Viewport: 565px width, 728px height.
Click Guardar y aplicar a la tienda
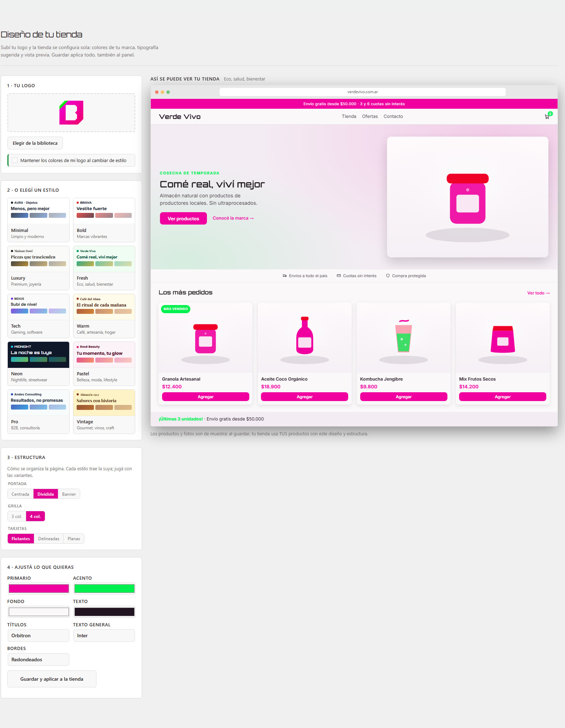coord(52,679)
